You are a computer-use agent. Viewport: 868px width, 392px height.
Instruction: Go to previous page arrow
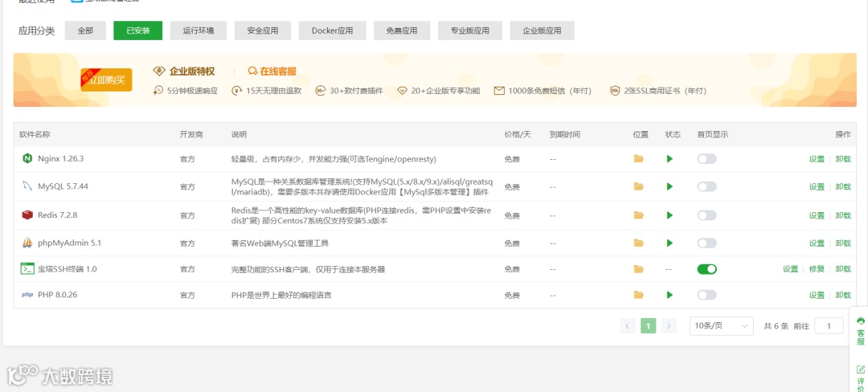pyautogui.click(x=628, y=325)
